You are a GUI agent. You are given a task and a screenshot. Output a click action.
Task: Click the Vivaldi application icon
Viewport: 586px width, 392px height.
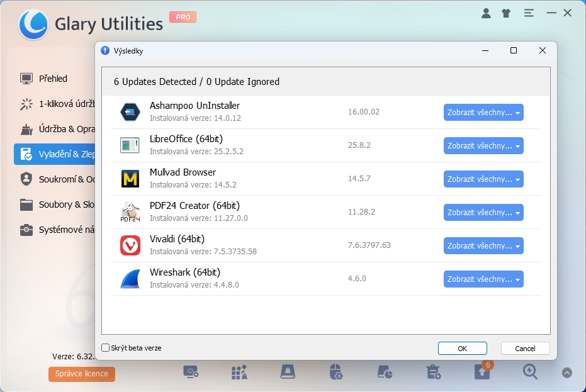130,245
